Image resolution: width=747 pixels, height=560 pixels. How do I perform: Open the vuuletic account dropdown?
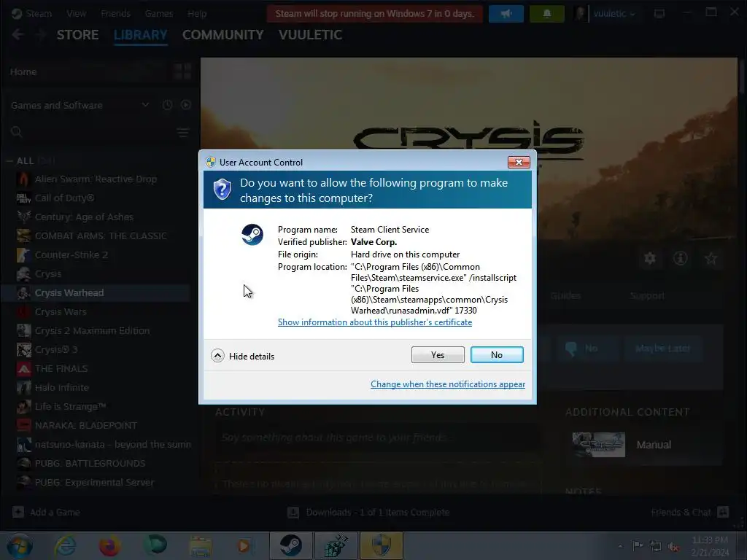click(x=614, y=14)
